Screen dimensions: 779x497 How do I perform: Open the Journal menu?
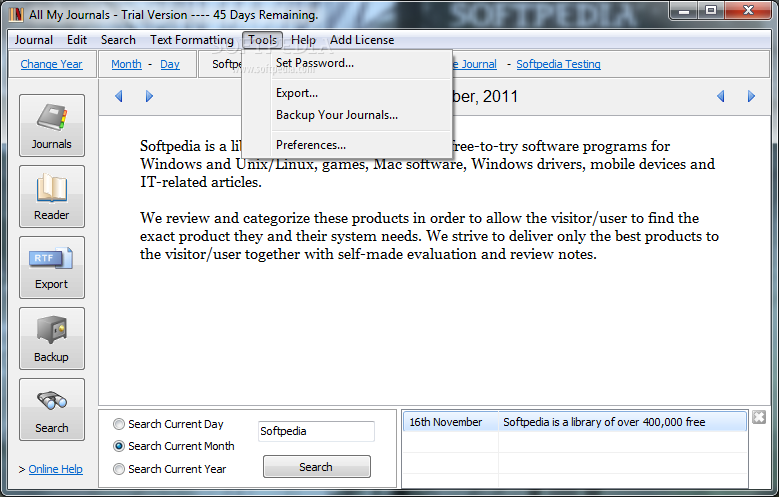pos(33,40)
